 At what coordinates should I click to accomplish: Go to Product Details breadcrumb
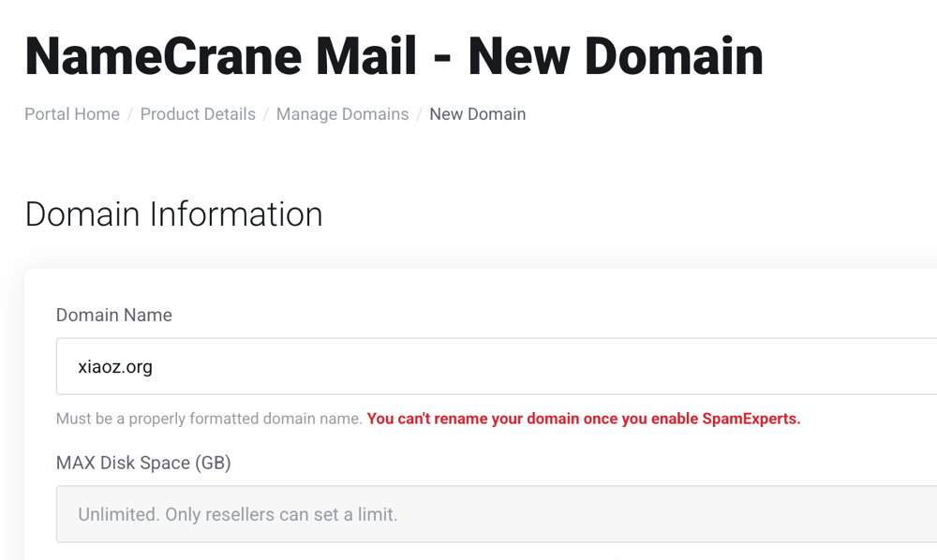point(198,114)
